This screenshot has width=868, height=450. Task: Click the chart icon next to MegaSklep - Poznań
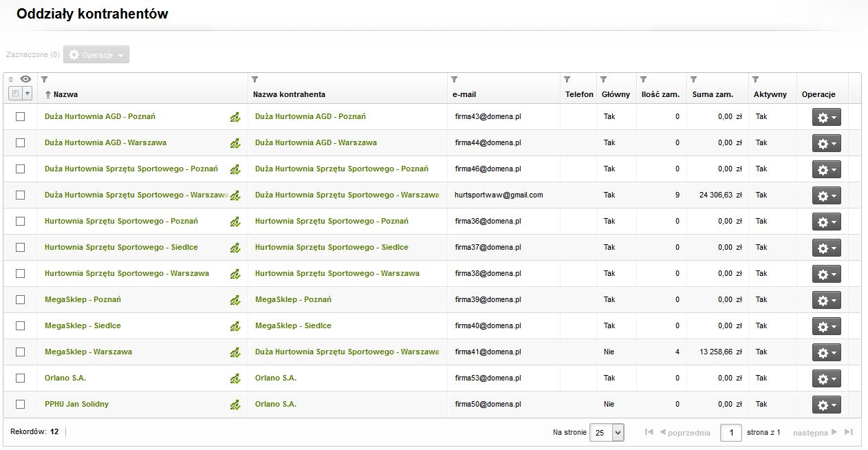point(235,300)
